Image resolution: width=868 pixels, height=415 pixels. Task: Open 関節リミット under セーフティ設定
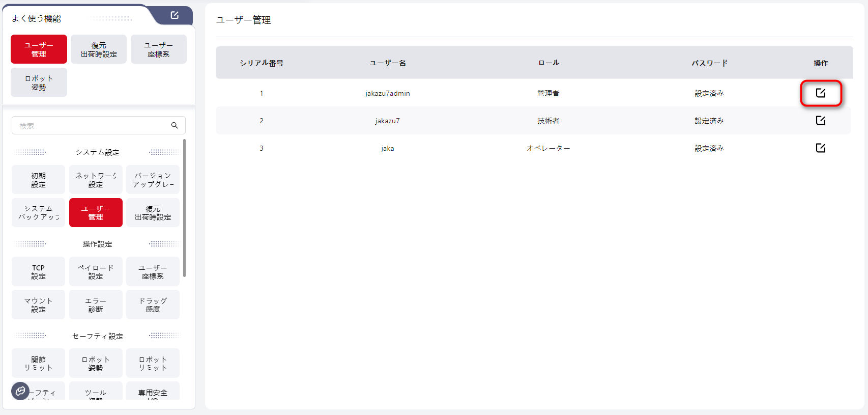click(x=38, y=364)
